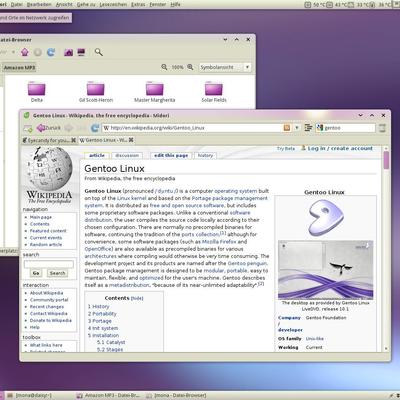The width and height of the screenshot is (400, 400).
Task: Click the Computer icon in the file browser toolbar
Action: (81, 52)
